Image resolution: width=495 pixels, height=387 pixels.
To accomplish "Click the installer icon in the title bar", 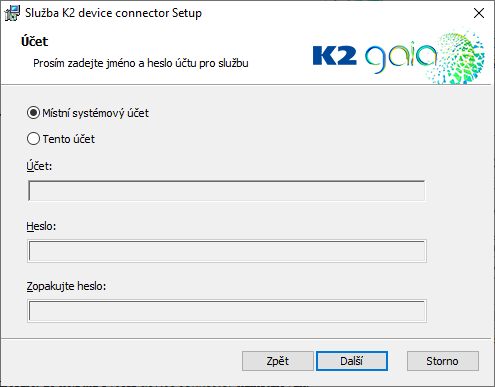I will pyautogui.click(x=12, y=13).
